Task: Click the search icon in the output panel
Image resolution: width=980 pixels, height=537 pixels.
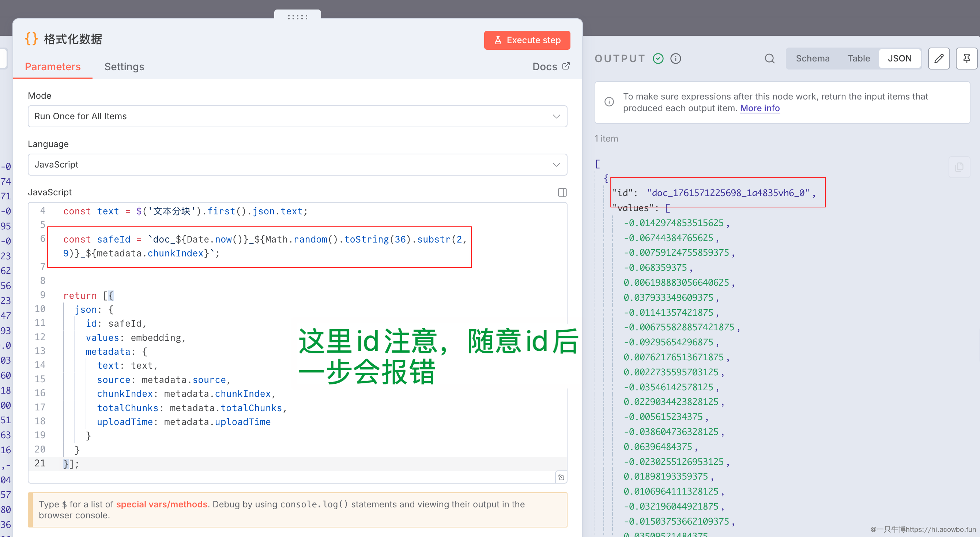Action: (769, 59)
